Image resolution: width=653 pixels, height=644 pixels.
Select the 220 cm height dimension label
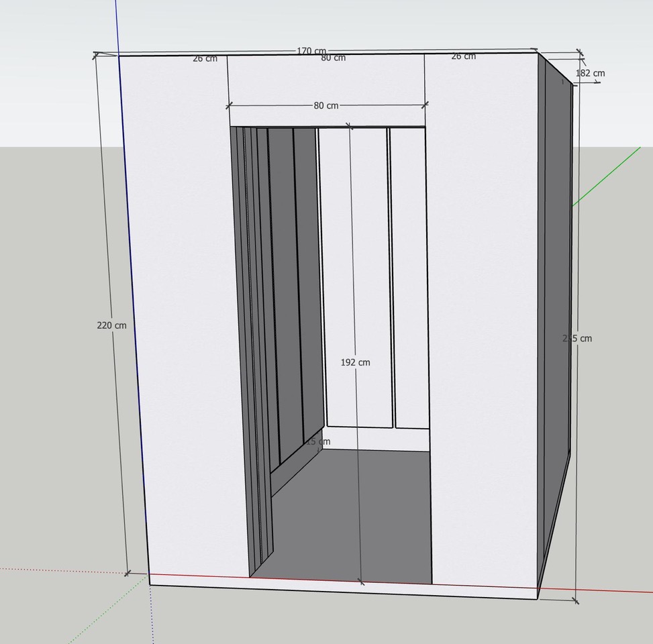(111, 325)
